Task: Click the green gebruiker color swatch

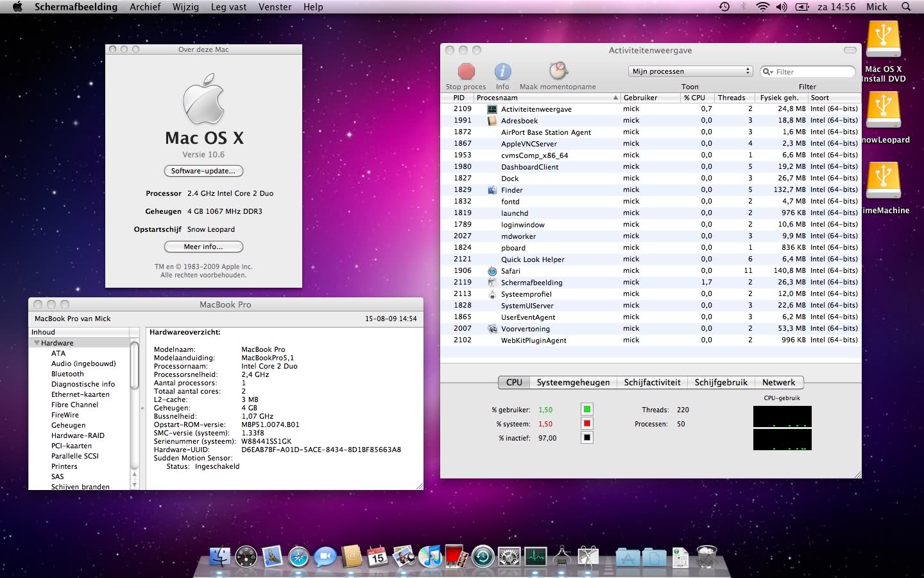Action: [586, 409]
